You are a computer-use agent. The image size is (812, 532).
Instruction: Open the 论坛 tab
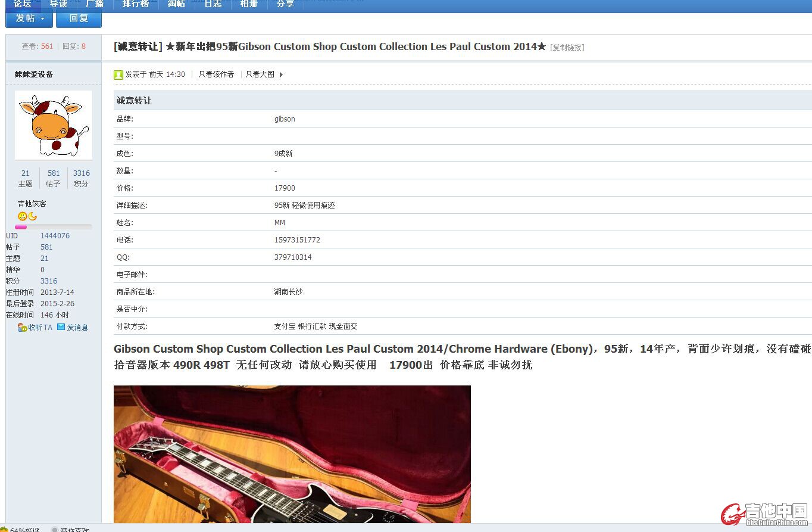pyautogui.click(x=23, y=4)
